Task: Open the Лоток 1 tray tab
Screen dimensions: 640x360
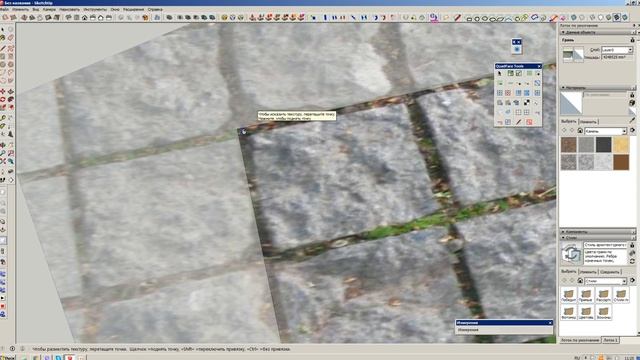Action: (610, 340)
